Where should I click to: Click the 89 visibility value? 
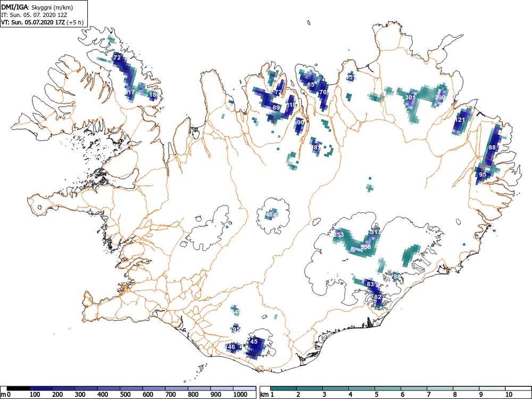pos(276,107)
